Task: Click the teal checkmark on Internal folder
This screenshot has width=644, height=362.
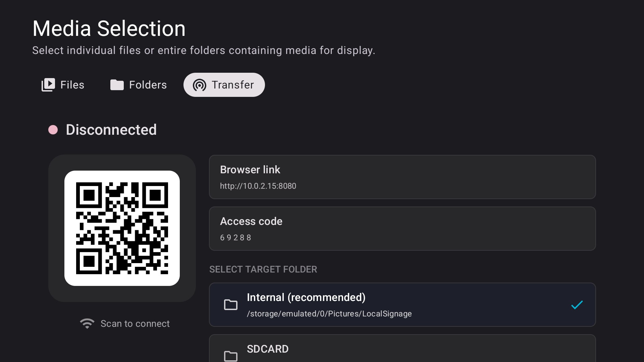Action: [577, 305]
